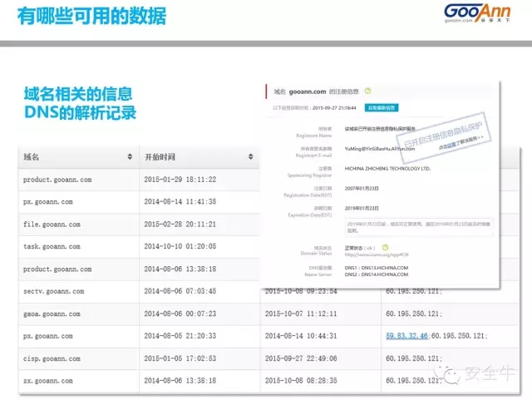Click the expiration date 2019年01月23日
This screenshot has width=532, height=400.
click(362, 208)
